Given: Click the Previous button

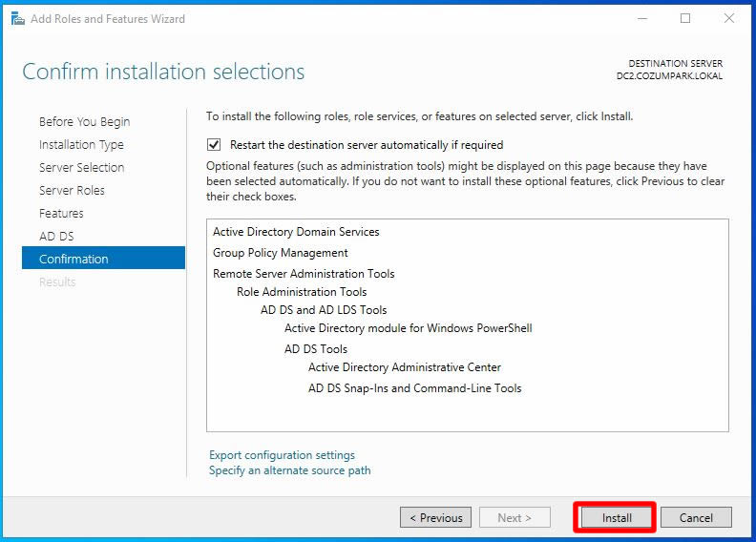Looking at the screenshot, I should [435, 518].
